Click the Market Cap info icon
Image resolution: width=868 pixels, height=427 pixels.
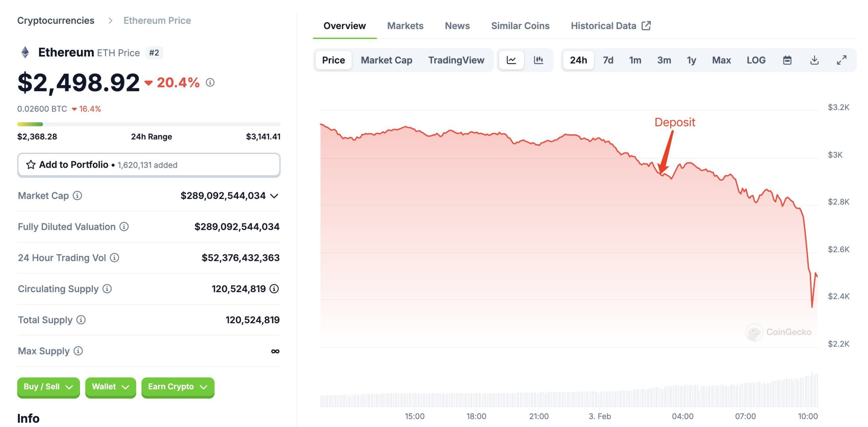tap(77, 196)
